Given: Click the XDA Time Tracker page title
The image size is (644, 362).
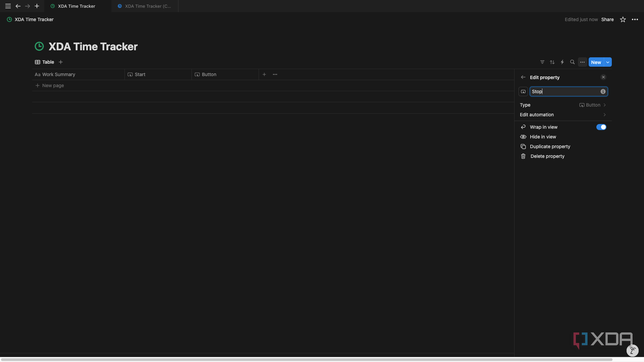Looking at the screenshot, I should pyautogui.click(x=93, y=47).
